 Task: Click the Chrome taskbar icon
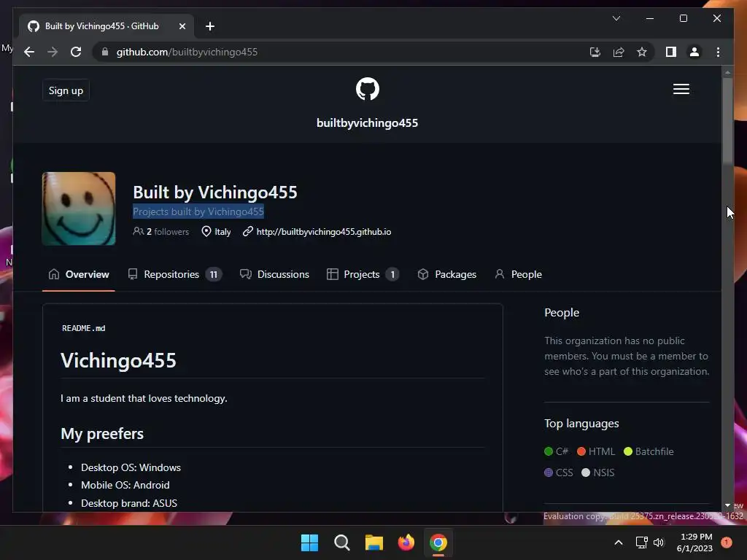[x=438, y=542]
